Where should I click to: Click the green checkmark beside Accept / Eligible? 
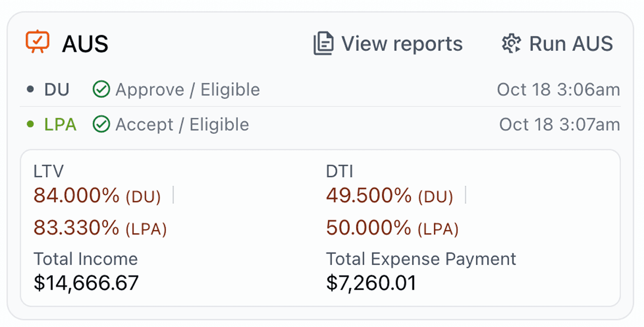pos(101,125)
